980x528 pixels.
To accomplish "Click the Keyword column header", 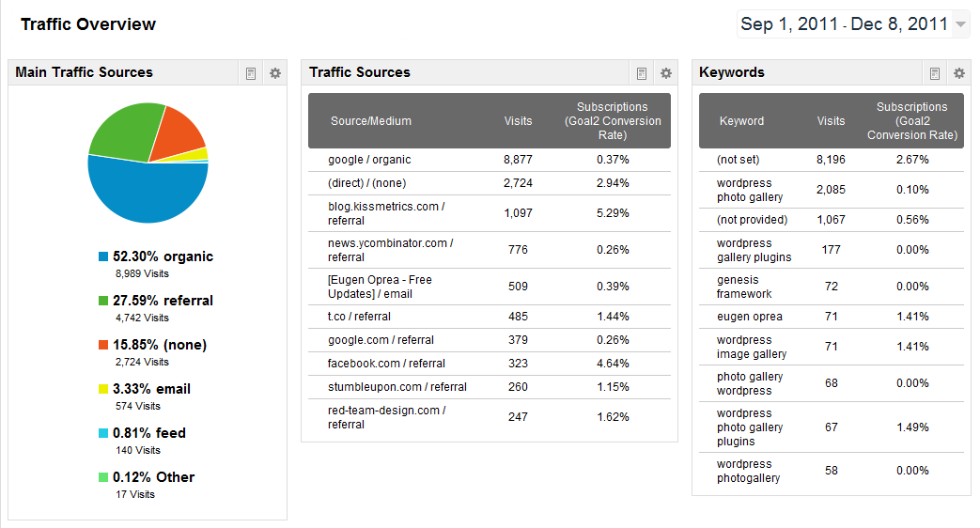I will tap(741, 121).
